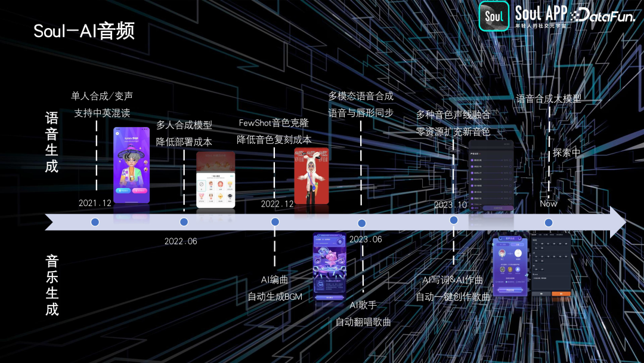
Task: Click the FewShot音色克隆 text label
Action: point(274,123)
